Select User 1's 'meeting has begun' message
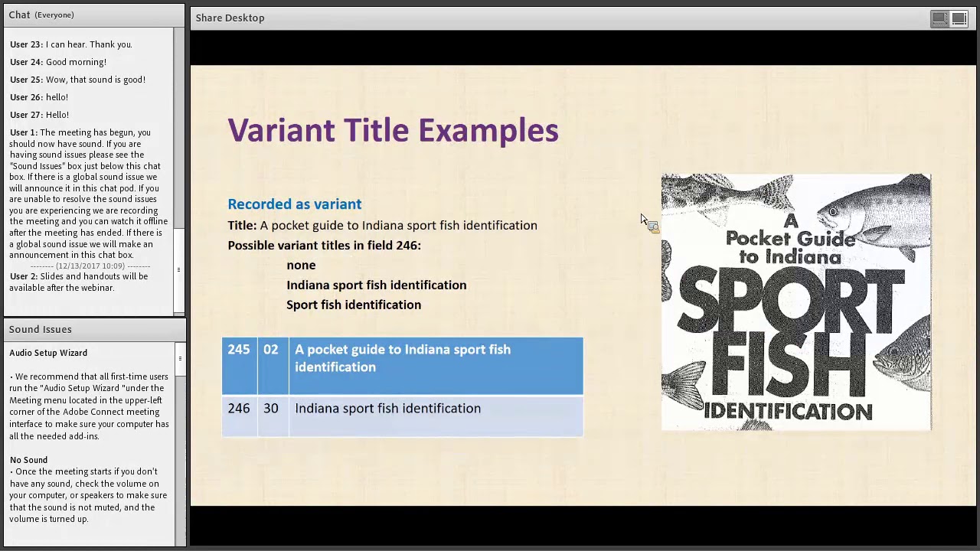Screen dimensions: 980x551 [x=89, y=194]
